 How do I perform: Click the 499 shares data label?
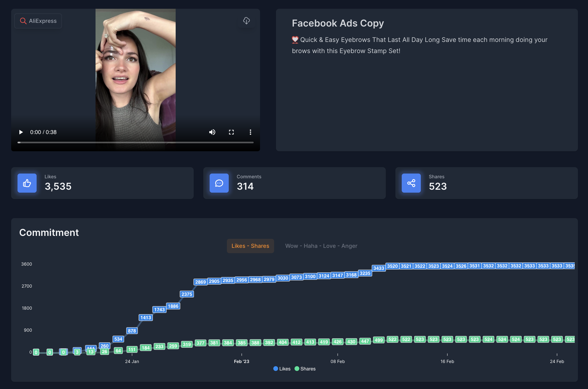379,340
